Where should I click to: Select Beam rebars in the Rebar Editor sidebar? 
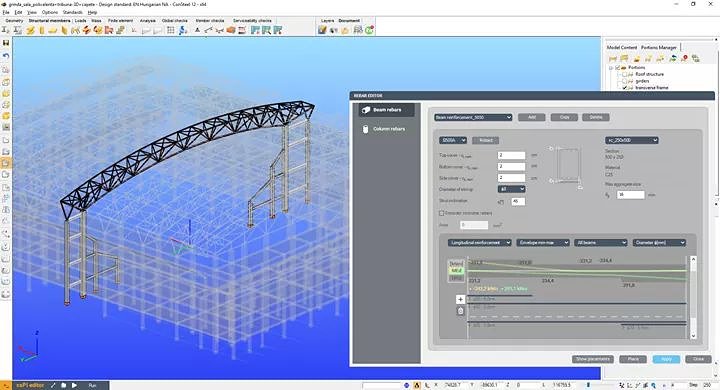pos(386,110)
